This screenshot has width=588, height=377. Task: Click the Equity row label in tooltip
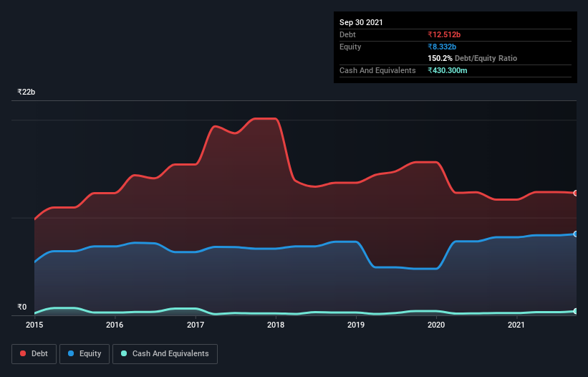tap(350, 47)
